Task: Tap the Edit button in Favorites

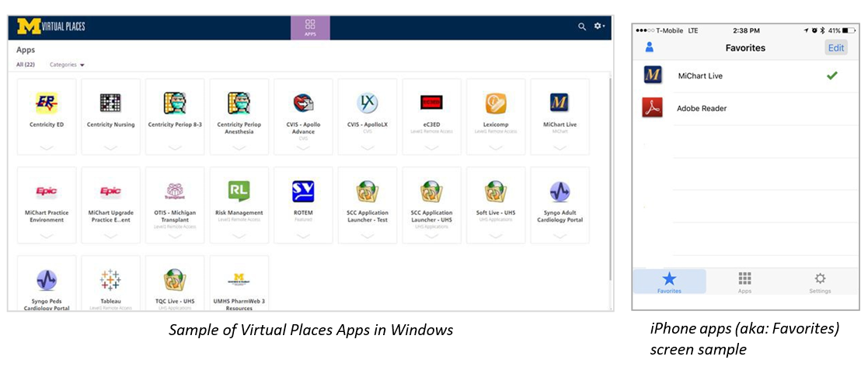Action: pyautogui.click(x=835, y=47)
